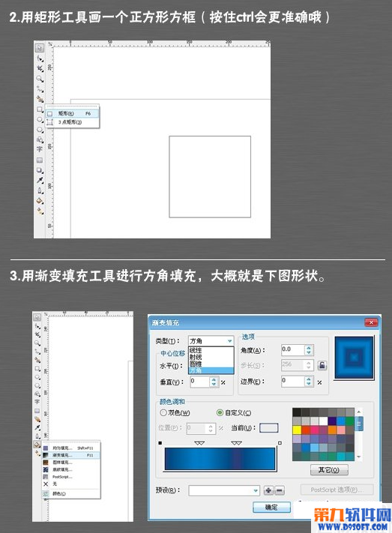Select 渐变填充 F11 in the fill flyout
Screen dimensions: 392x533
tap(71, 455)
